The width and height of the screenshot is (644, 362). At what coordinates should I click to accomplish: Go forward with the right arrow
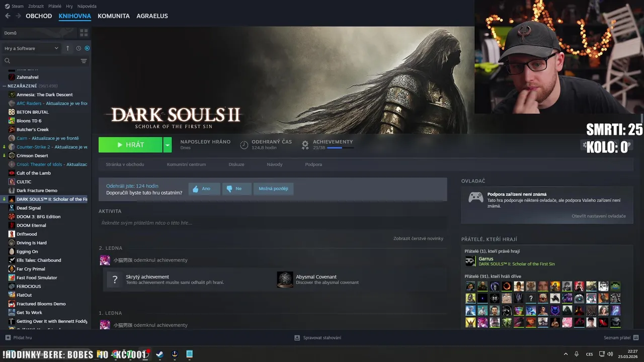point(19,16)
